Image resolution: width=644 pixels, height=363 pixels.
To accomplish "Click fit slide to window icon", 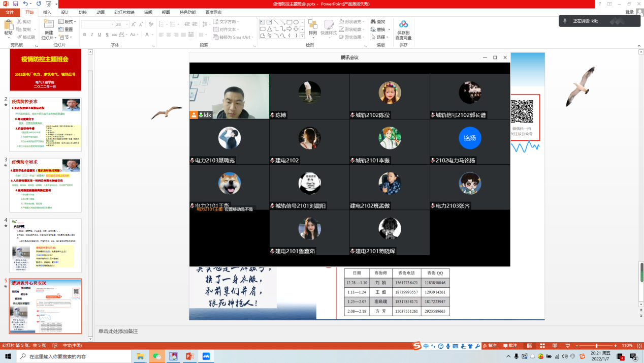I will click(x=638, y=346).
